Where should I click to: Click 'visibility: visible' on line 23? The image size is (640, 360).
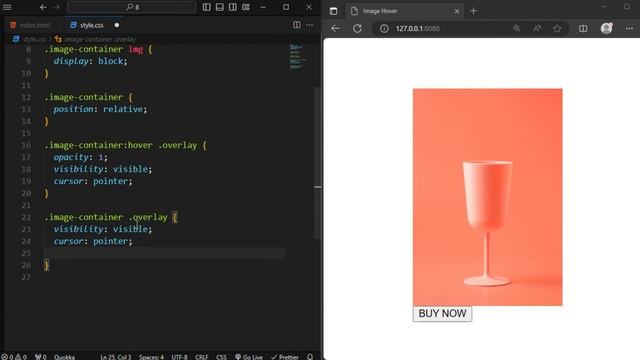click(x=103, y=229)
